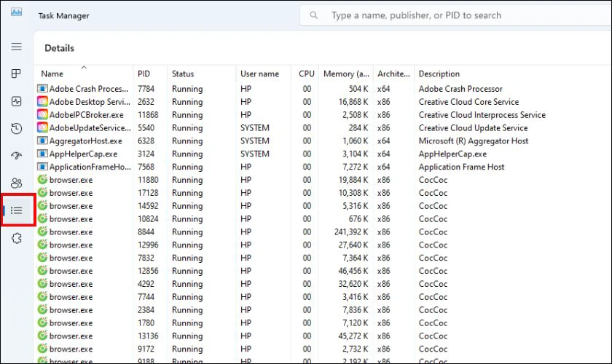Open the Users page icon

click(16, 183)
